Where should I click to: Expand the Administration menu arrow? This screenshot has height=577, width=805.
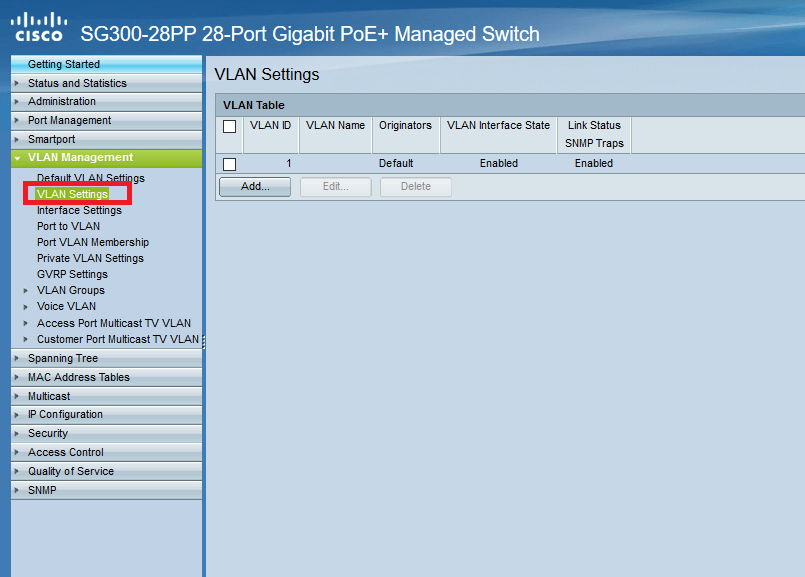pos(17,102)
